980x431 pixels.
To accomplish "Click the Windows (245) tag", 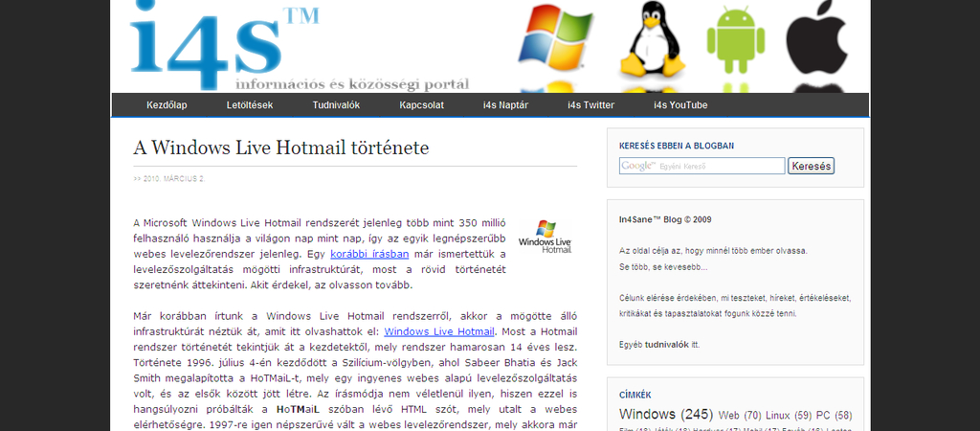I will (x=666, y=414).
